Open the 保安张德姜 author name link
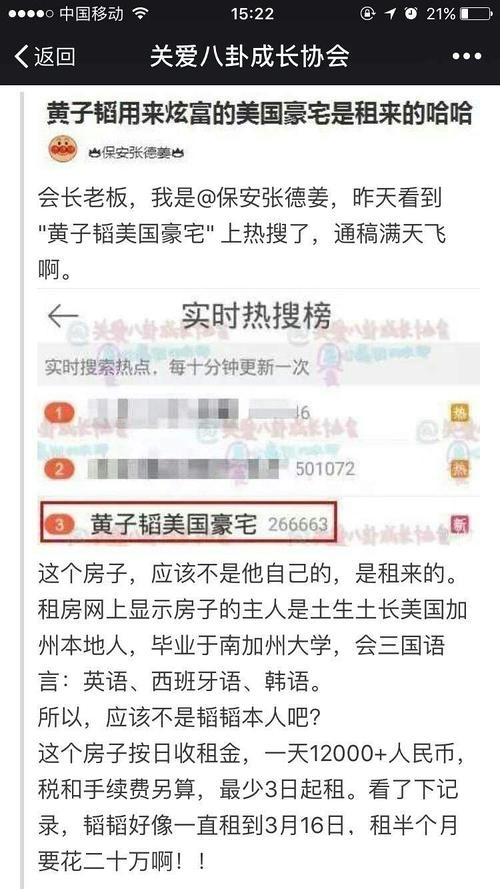 point(138,153)
